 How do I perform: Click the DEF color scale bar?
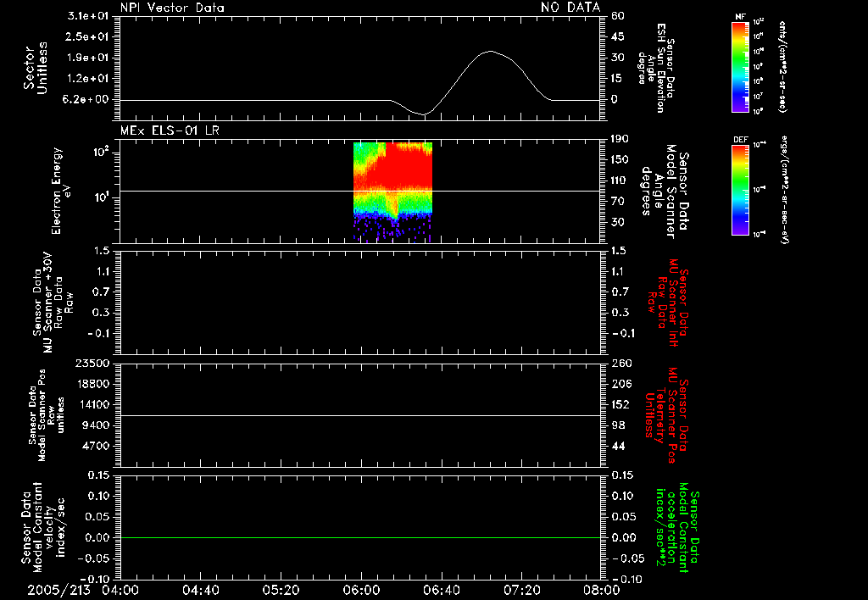[x=740, y=190]
